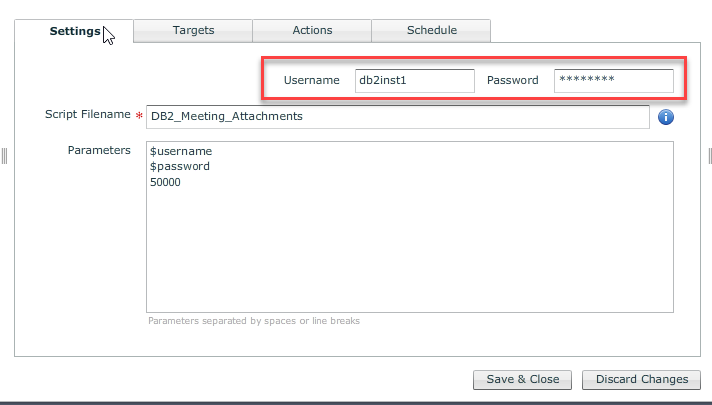Switch to the Settings tab
Screen dimensions: 712x405
tap(75, 31)
